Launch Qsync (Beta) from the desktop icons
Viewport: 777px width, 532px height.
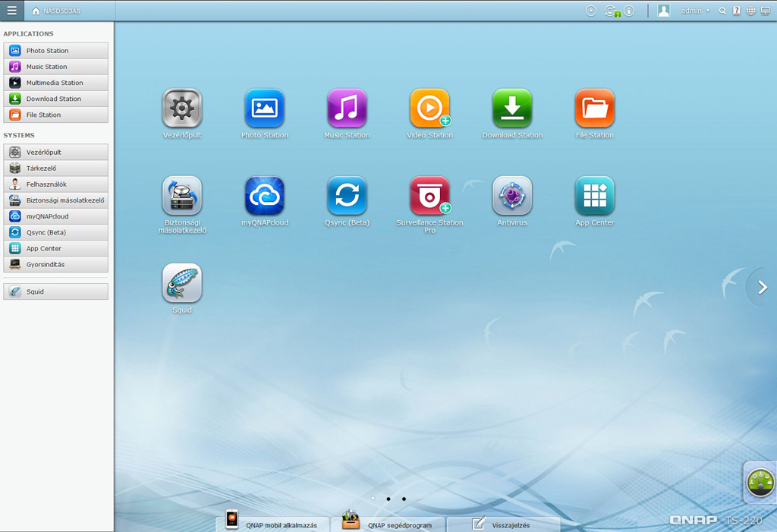coord(347,196)
